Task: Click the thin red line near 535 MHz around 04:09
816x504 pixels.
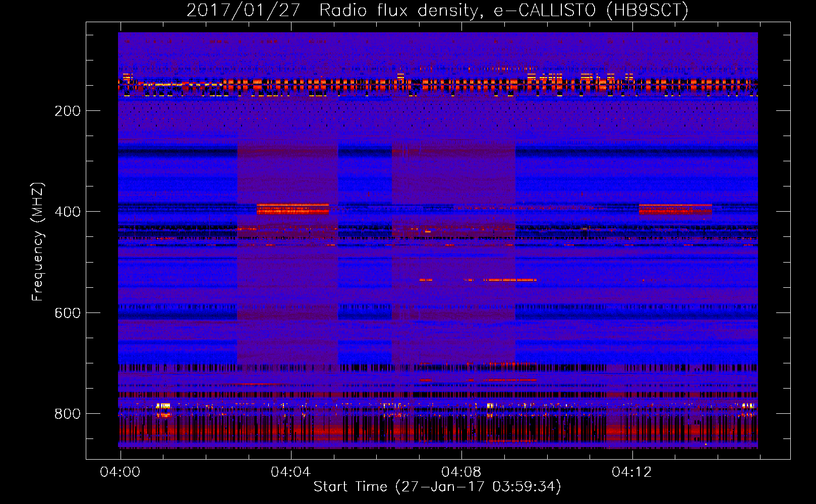Action: [509, 280]
